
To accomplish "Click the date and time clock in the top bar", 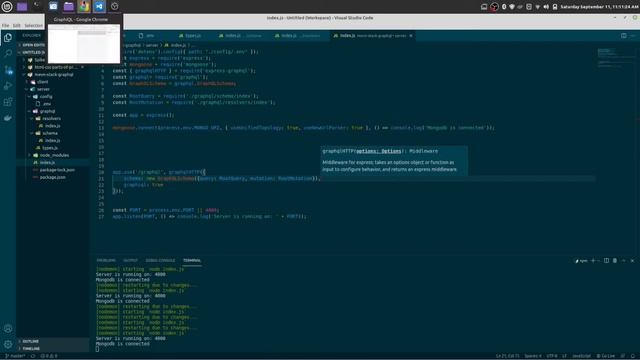I will pyautogui.click(x=599, y=7).
